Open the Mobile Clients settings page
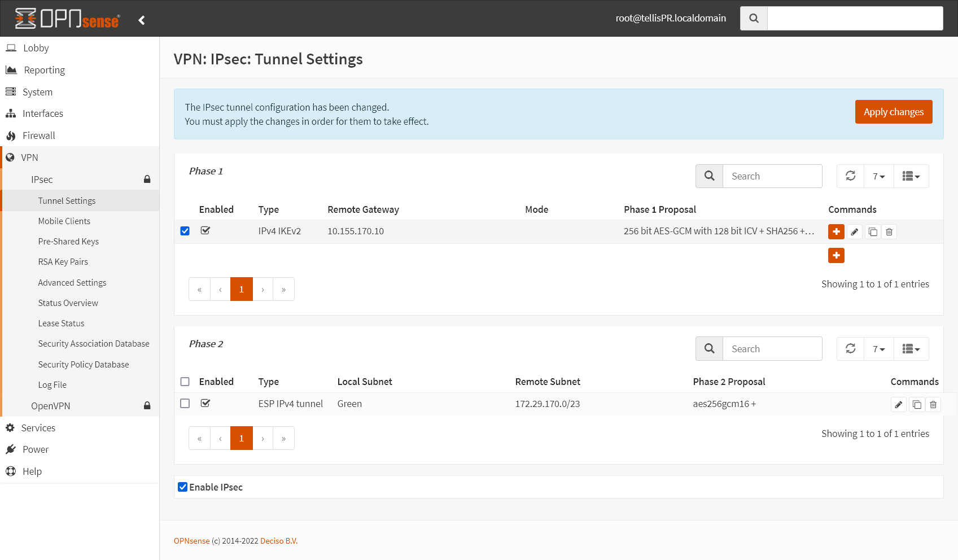This screenshot has width=958, height=560. 64,221
